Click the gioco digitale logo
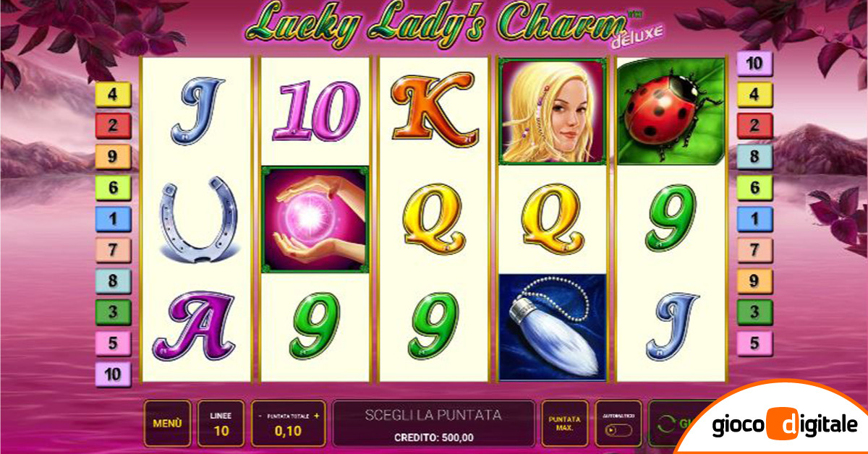Screen dimensions: 868x454 tap(785, 424)
